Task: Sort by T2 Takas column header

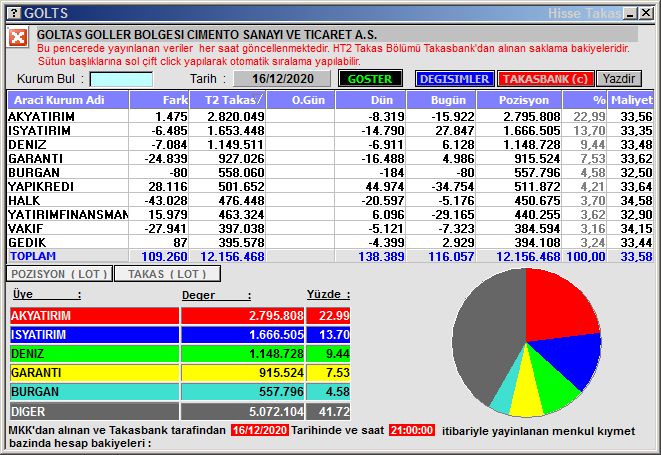Action: (228, 100)
